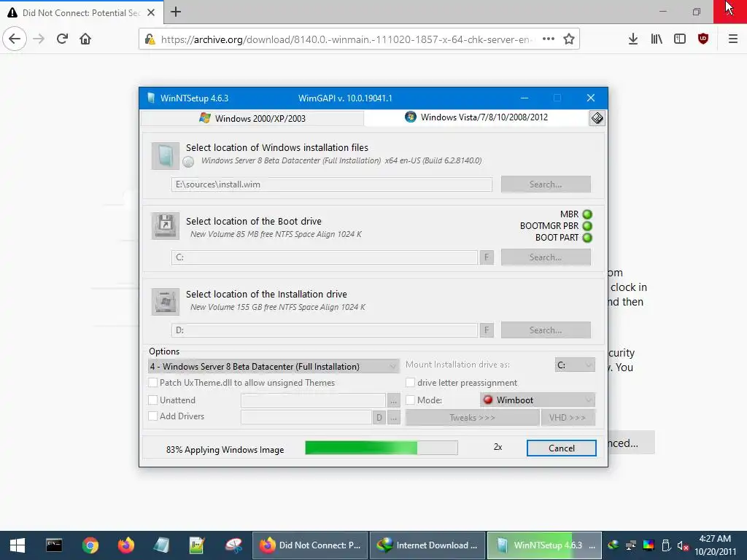The image size is (747, 560).
Task: Open the Wimboot mode dropdown
Action: (538, 400)
